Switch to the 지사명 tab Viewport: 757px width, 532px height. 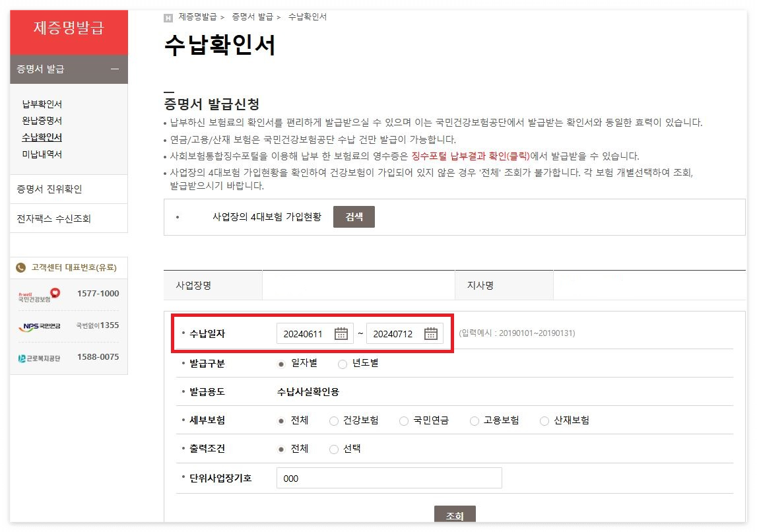click(504, 284)
